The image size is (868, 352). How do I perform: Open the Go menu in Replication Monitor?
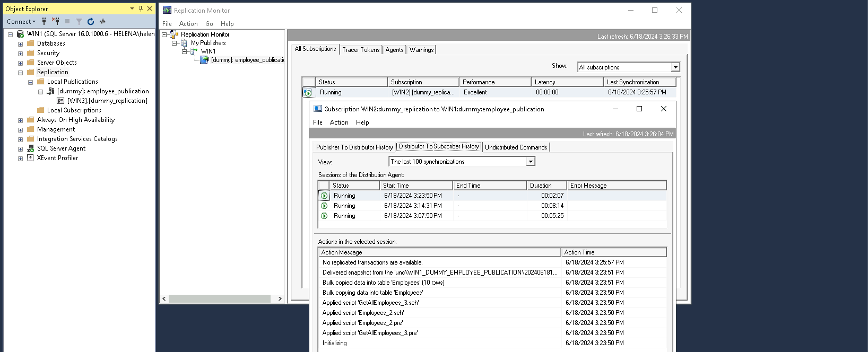point(209,24)
